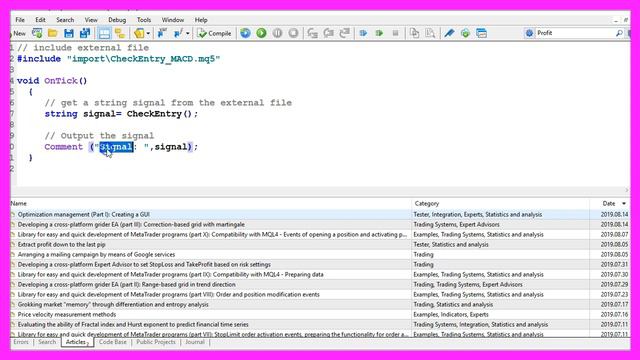Open 'Arranging a mailing campaign by means of Google services'
The height and width of the screenshot is (360, 640).
click(x=96, y=254)
